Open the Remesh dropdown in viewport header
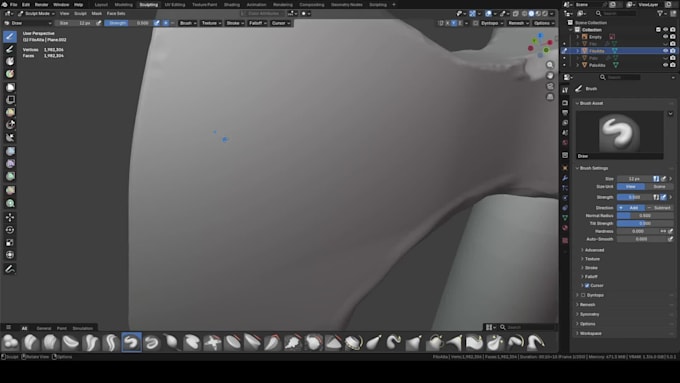This screenshot has width=680, height=383. coord(518,23)
